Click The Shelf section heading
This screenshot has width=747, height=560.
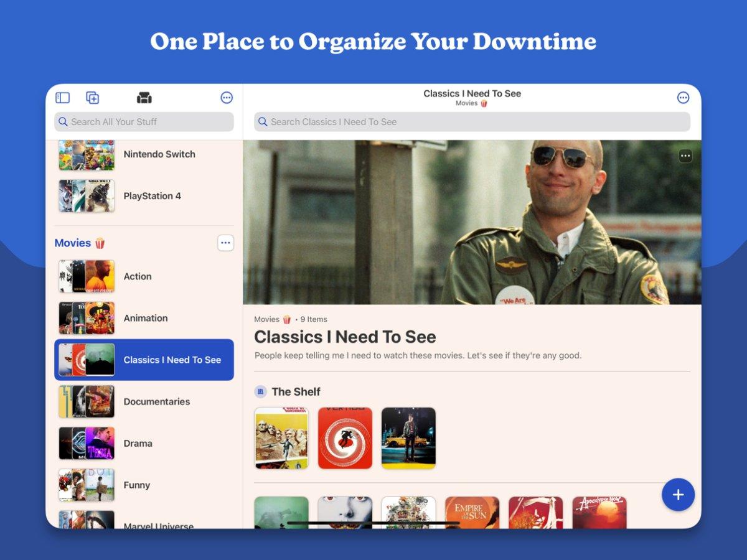click(296, 391)
